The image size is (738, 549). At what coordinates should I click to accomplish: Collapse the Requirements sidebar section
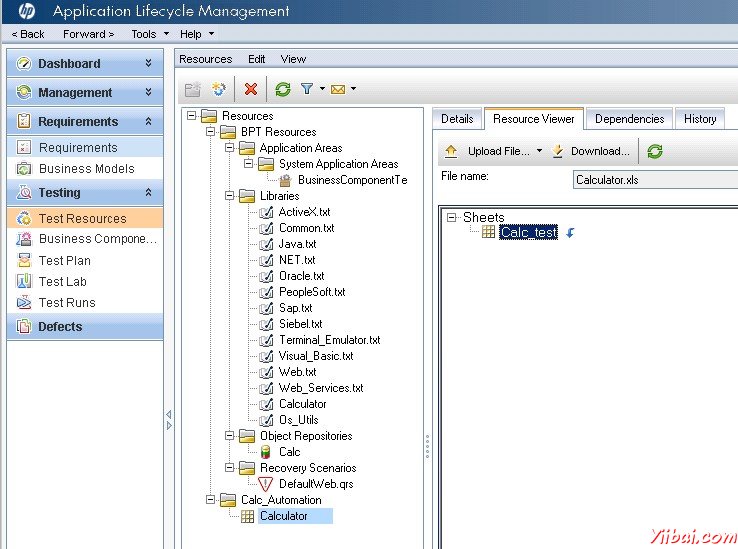tap(148, 121)
